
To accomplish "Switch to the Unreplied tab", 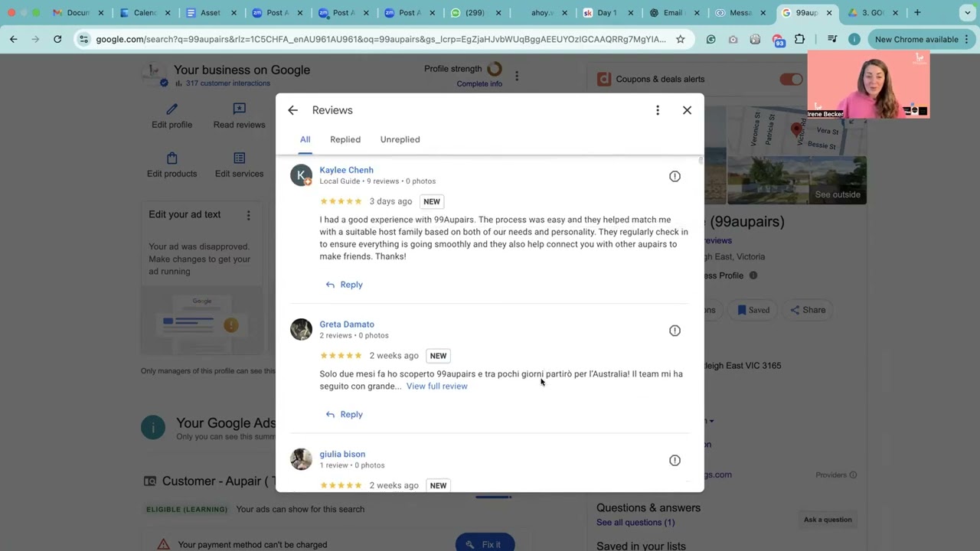I will click(x=400, y=139).
